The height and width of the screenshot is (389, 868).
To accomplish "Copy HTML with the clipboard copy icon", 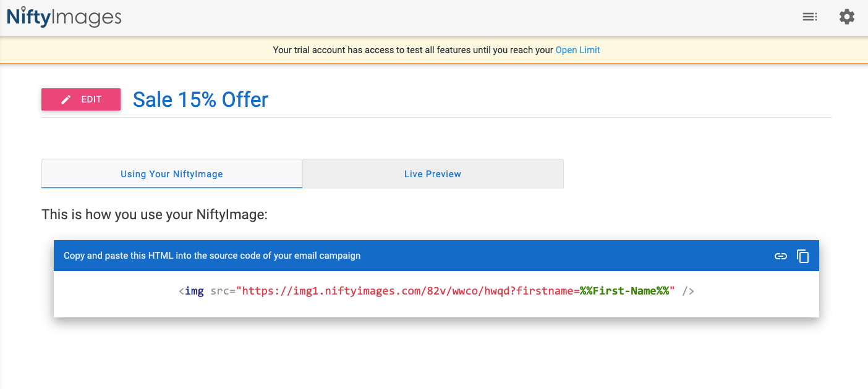I will 803,256.
